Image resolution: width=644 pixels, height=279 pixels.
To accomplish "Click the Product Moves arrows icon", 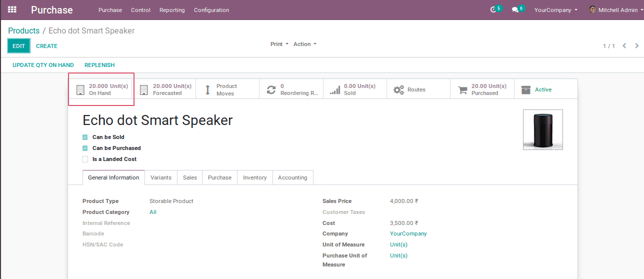I will [x=207, y=90].
